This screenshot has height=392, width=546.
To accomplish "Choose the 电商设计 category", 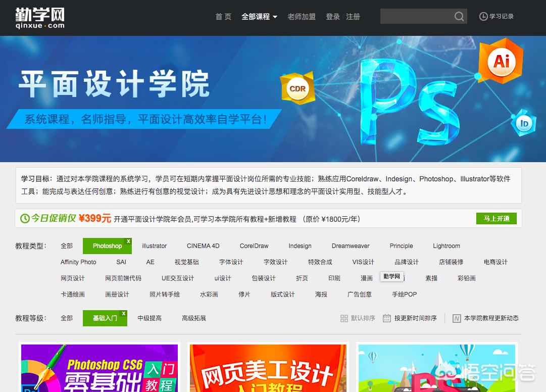I will (x=495, y=262).
